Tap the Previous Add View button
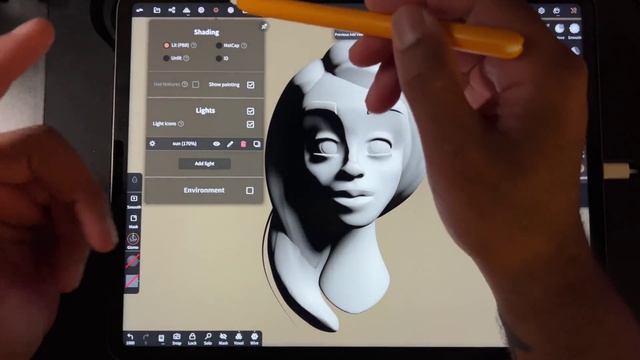 click(x=349, y=35)
